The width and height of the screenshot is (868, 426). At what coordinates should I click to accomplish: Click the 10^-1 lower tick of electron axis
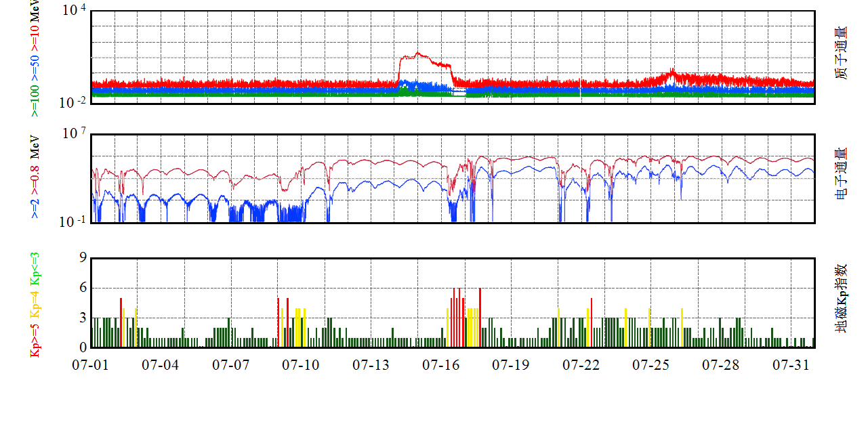74,222
